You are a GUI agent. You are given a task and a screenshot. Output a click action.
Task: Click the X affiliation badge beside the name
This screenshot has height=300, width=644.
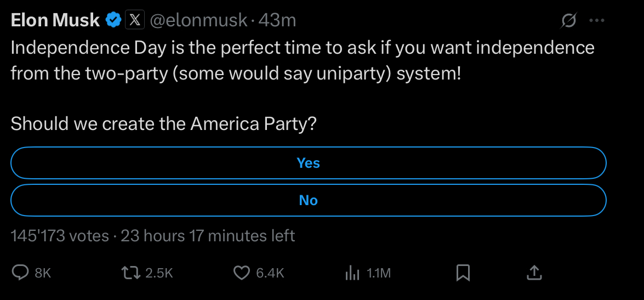click(x=135, y=21)
